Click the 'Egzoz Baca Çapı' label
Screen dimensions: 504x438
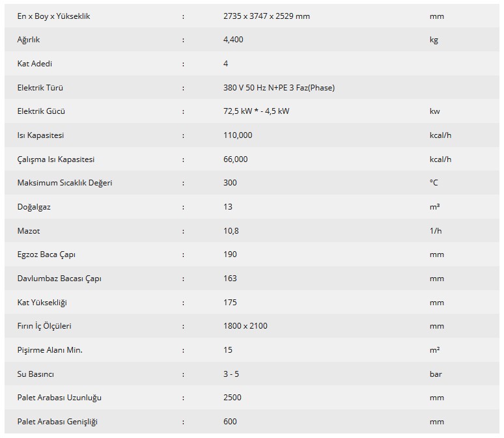pyautogui.click(x=46, y=254)
